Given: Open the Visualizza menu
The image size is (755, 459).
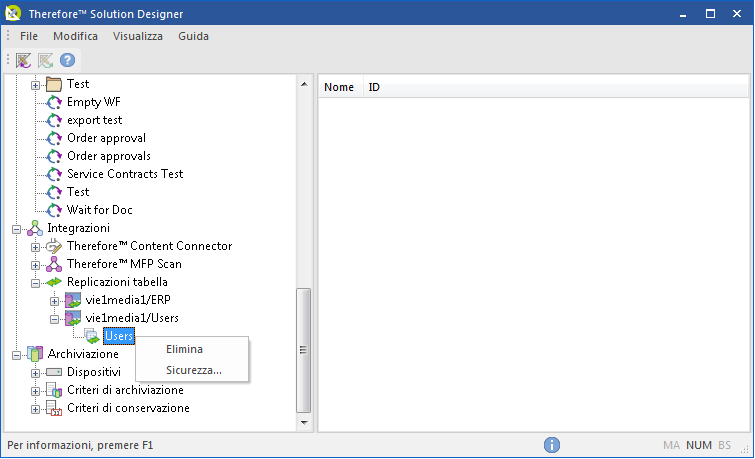Looking at the screenshot, I should pos(138,36).
